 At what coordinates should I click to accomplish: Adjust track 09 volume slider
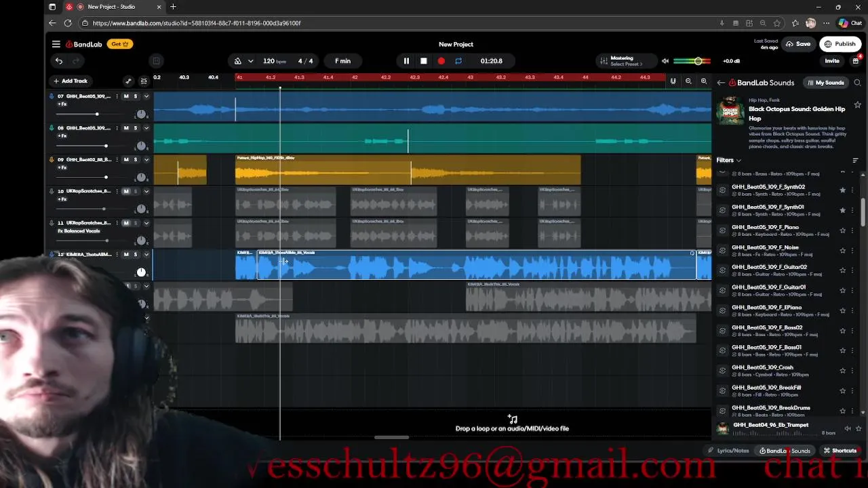[x=106, y=178]
